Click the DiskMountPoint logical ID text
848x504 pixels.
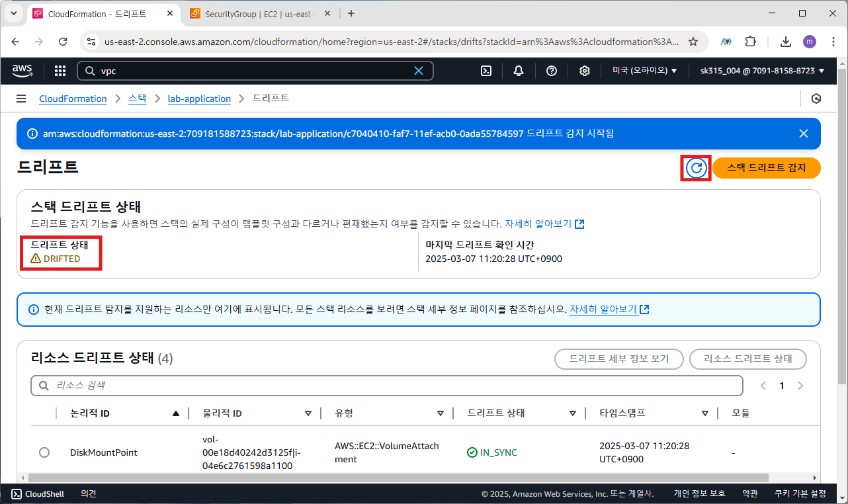[104, 452]
